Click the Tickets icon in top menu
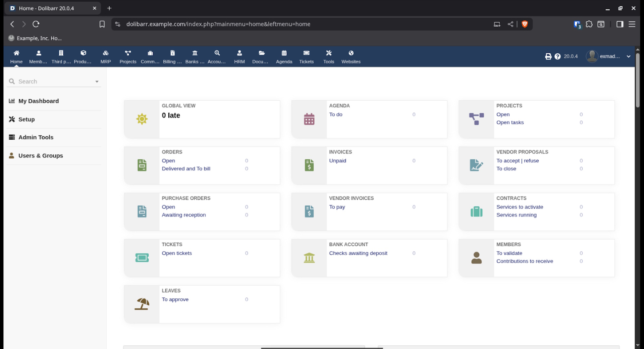 pos(306,53)
